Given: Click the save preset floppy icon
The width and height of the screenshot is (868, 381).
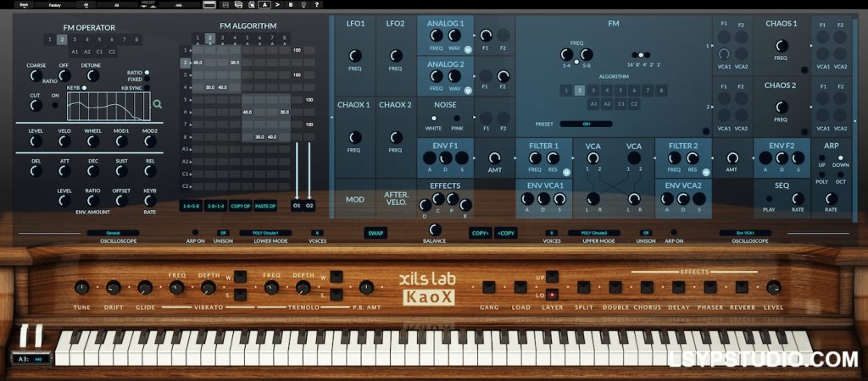Looking at the screenshot, I should point(225,4).
